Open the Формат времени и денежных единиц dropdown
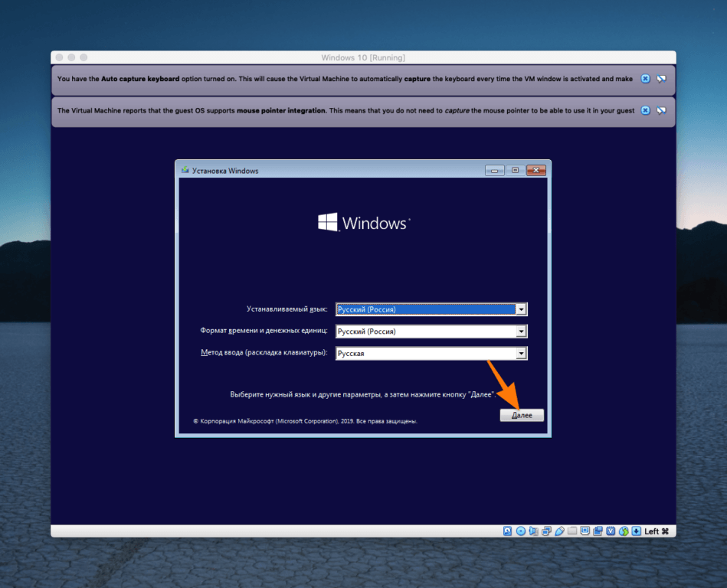The width and height of the screenshot is (727, 588). click(521, 332)
